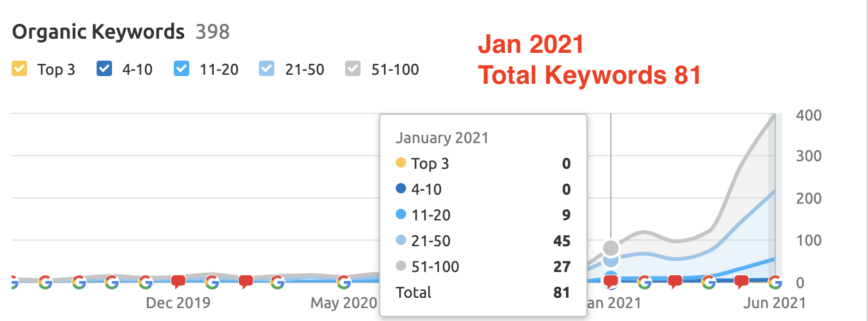Hide the 21-50 series via checkbox

(266, 69)
